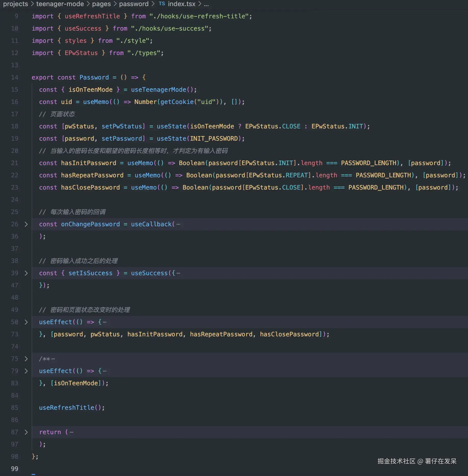This screenshot has width=468, height=476.
Task: Click useRefreshTitle in line 9 import
Action: (92, 16)
